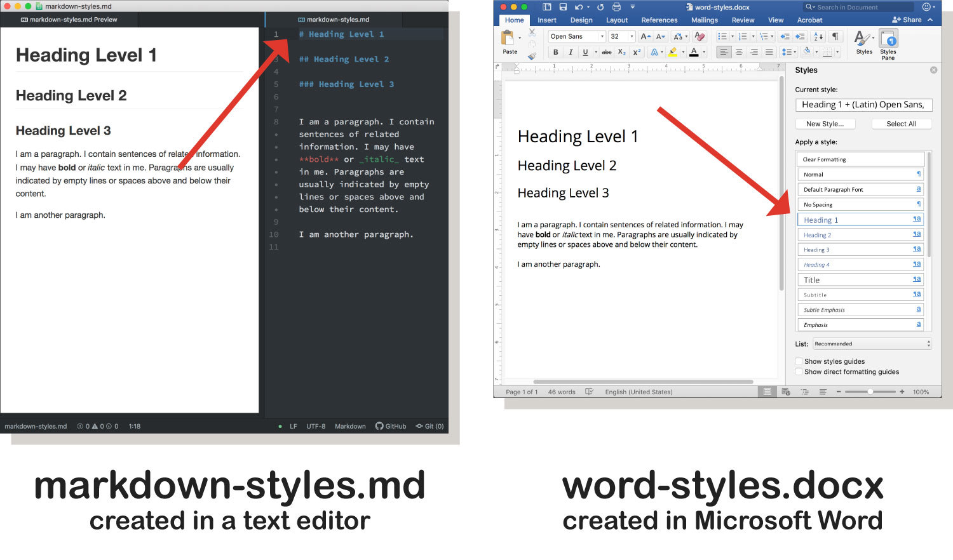This screenshot has width=953, height=560.
Task: Click the Current style field Heading 1
Action: (x=864, y=105)
